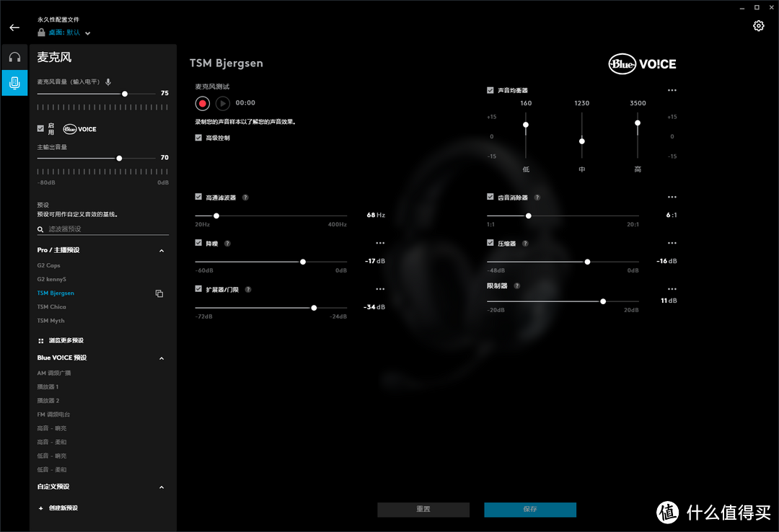Open the 扩展器/门限 three-dot options
This screenshot has width=779, height=532.
[380, 289]
